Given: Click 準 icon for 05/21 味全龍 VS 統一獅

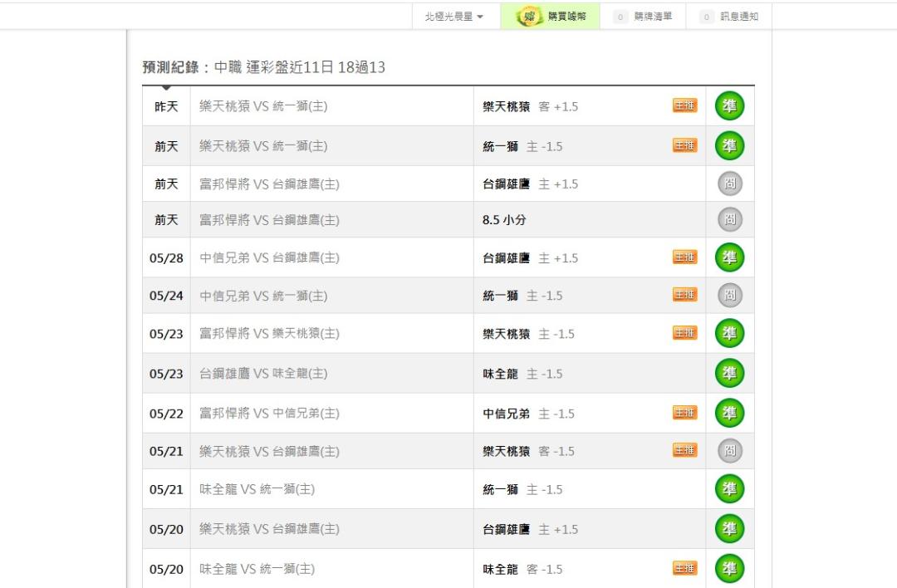Looking at the screenshot, I should click(729, 489).
